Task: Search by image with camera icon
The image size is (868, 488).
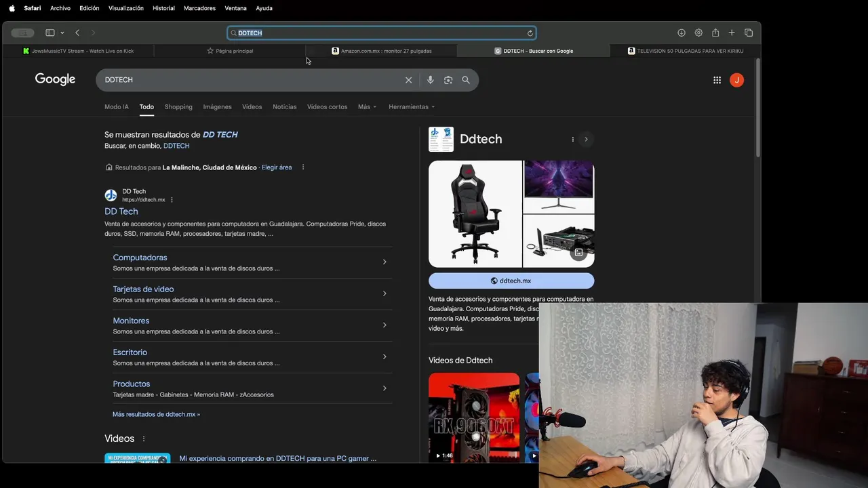Action: (x=448, y=80)
